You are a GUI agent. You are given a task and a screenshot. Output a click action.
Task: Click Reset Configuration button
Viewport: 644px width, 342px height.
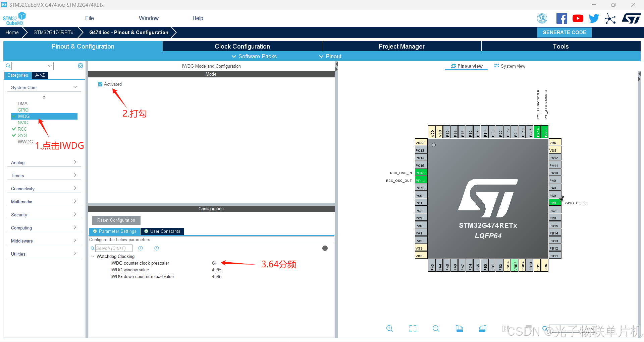coord(116,220)
